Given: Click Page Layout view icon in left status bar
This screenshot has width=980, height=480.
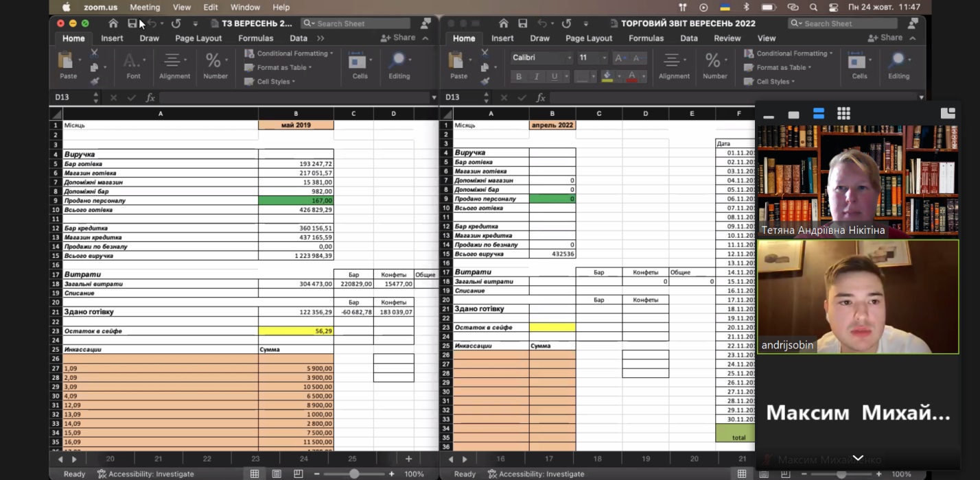Looking at the screenshot, I should [277, 474].
